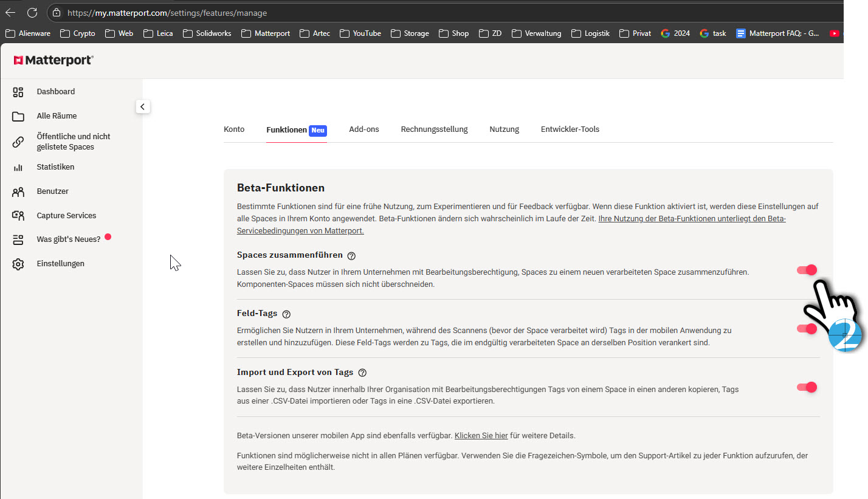Switch to the Konto tab
868x499 pixels.
coord(234,129)
